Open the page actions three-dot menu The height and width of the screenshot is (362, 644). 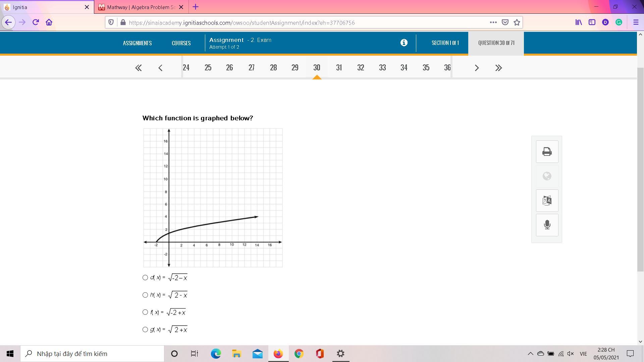(493, 22)
